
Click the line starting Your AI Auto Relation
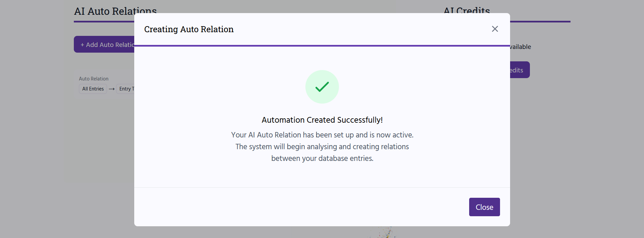[322, 135]
